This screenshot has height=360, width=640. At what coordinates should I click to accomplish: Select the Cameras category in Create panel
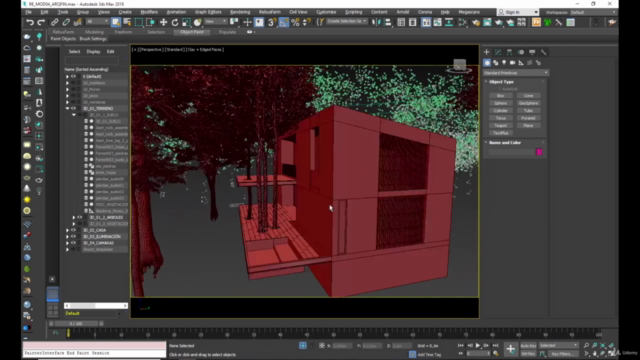click(x=513, y=63)
